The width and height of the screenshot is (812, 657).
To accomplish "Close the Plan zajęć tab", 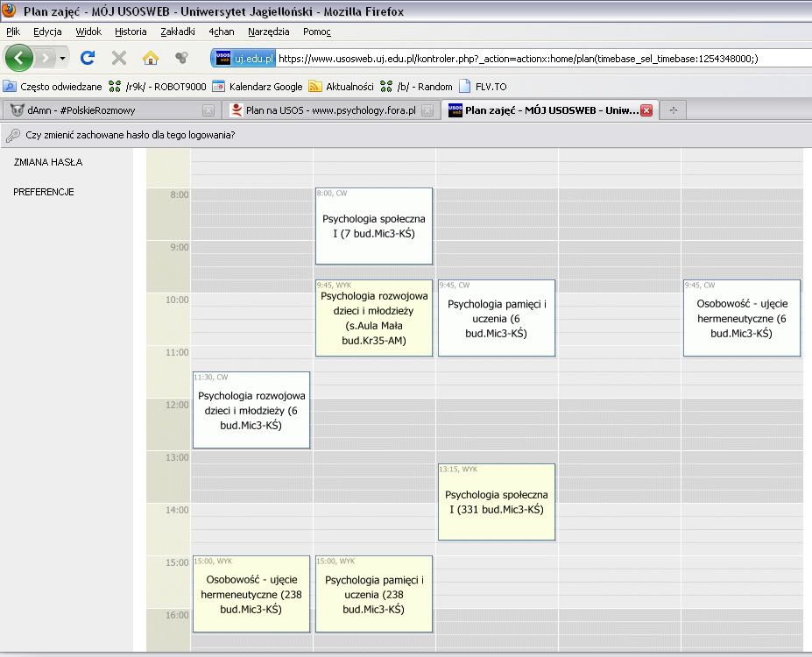I will [646, 110].
